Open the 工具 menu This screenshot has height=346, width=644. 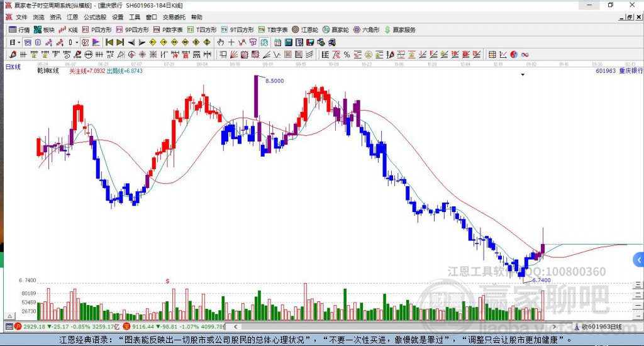pyautogui.click(x=135, y=17)
